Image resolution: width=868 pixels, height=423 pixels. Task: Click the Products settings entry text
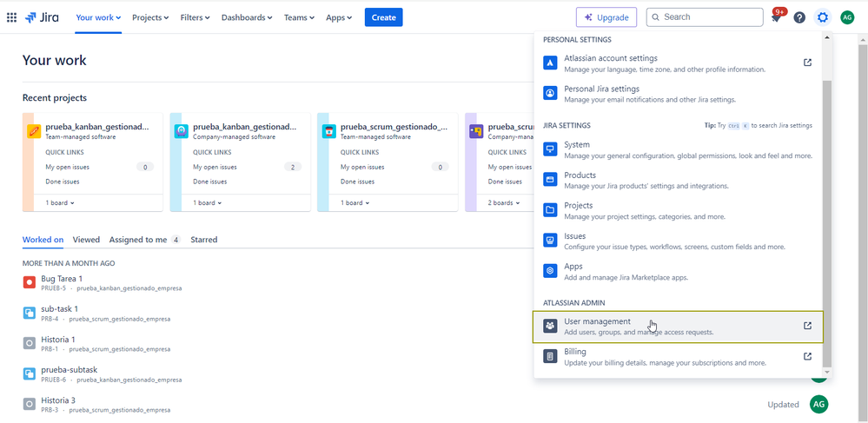coord(580,175)
